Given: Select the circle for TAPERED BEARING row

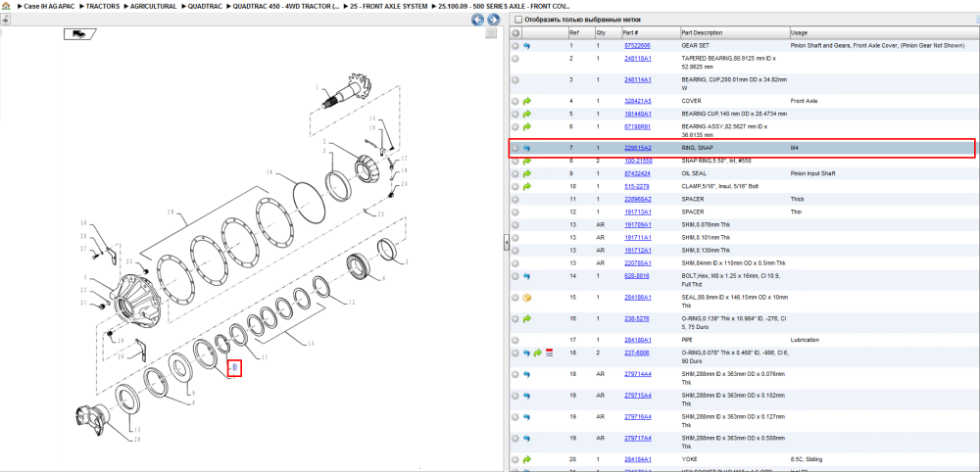Looking at the screenshot, I should click(x=515, y=58).
